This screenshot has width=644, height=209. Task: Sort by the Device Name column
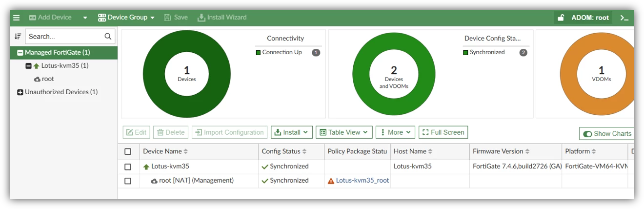tap(165, 152)
